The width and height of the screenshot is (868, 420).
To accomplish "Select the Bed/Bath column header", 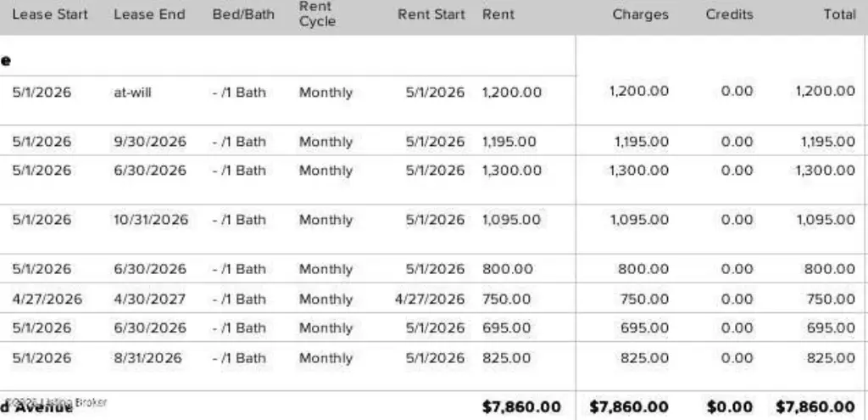I will coord(243,14).
